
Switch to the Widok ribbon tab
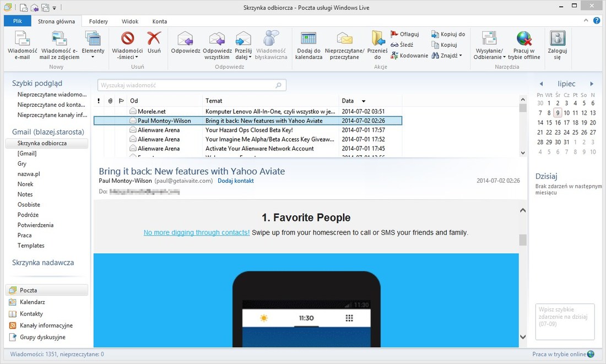pyautogui.click(x=130, y=21)
